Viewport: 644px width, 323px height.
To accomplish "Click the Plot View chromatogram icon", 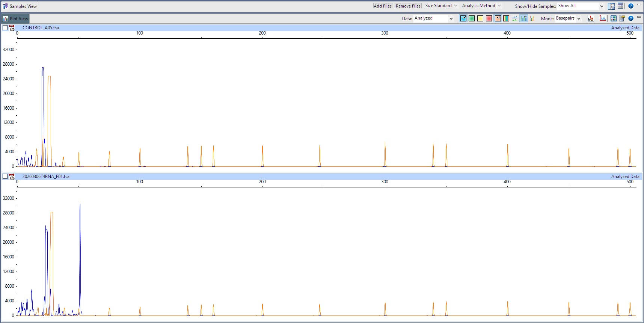I will (x=5, y=19).
